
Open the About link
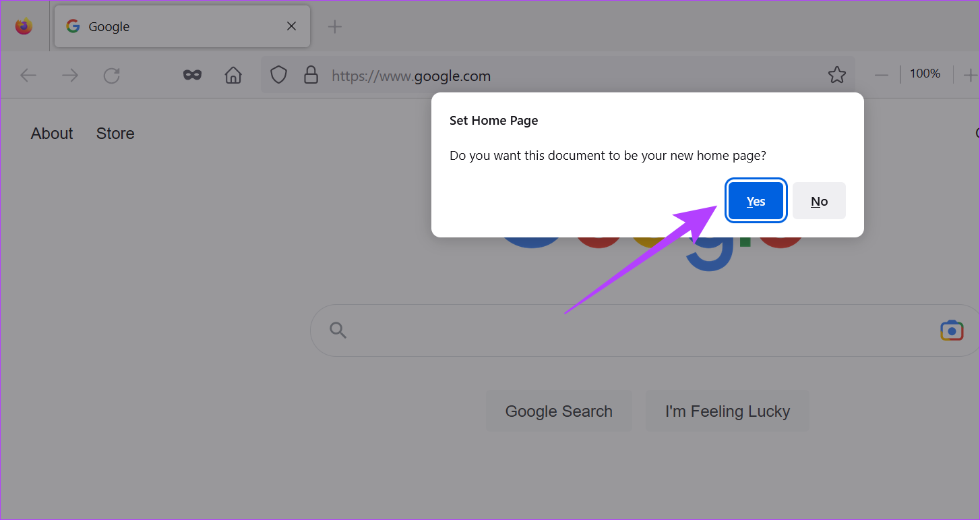52,134
